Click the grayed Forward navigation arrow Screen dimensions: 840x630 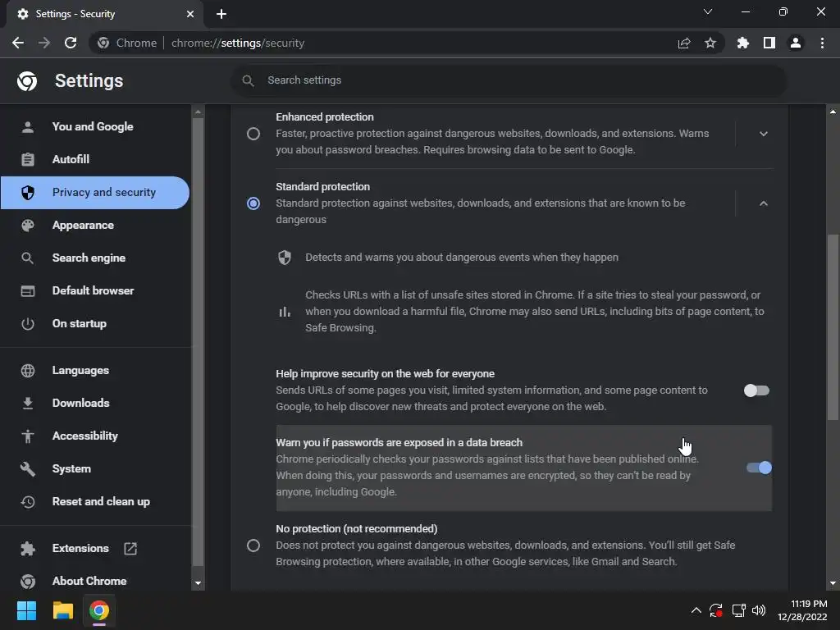pos(44,43)
